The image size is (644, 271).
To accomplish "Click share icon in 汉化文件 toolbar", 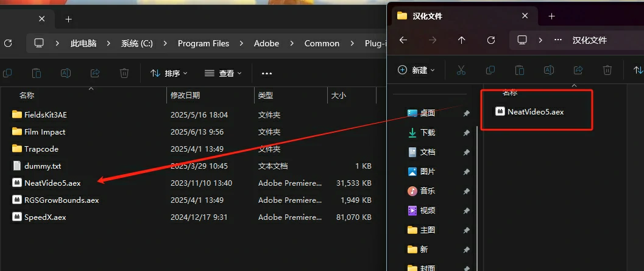I will [x=578, y=70].
